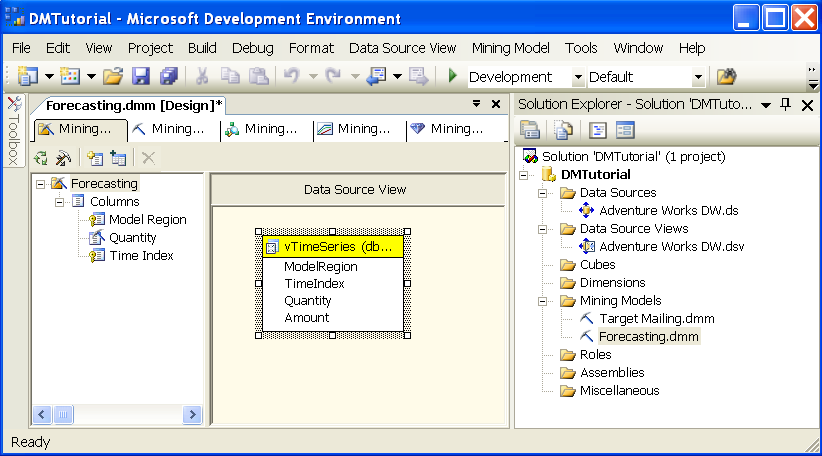Collapse the Mining Models folder

543,301
